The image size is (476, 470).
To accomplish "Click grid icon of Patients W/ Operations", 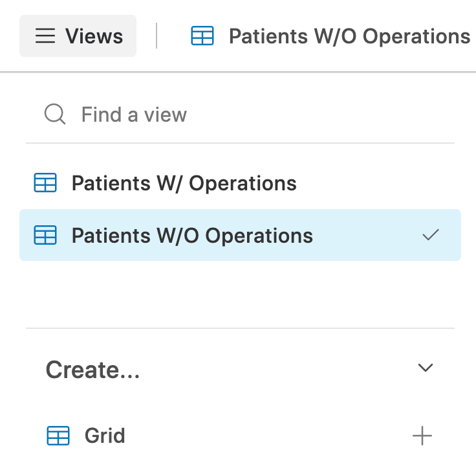I will 45,183.
